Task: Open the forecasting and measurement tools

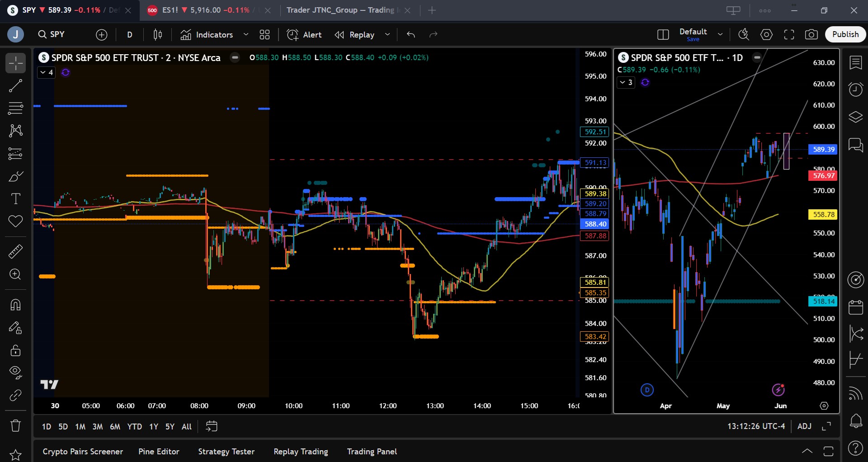Action: (15, 154)
